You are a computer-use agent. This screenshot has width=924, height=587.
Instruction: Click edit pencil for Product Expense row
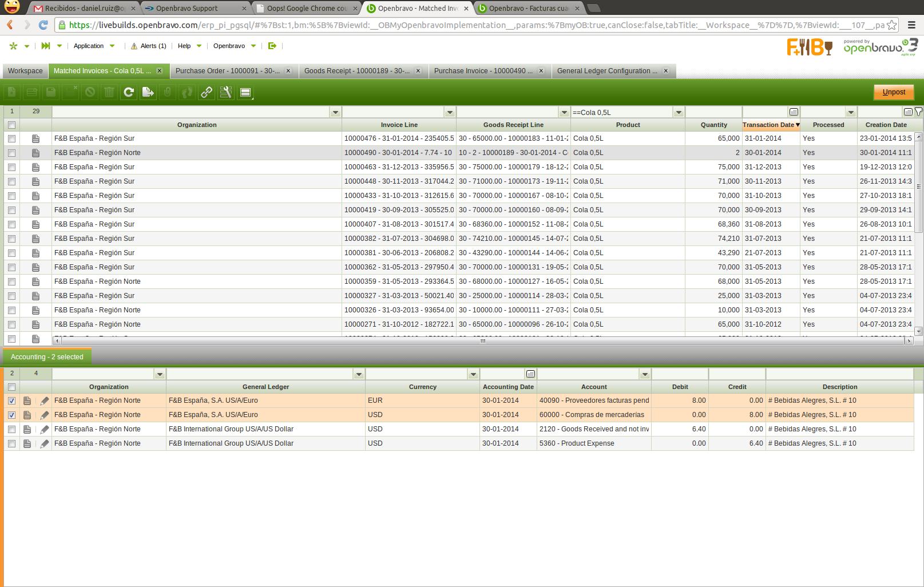pyautogui.click(x=45, y=443)
